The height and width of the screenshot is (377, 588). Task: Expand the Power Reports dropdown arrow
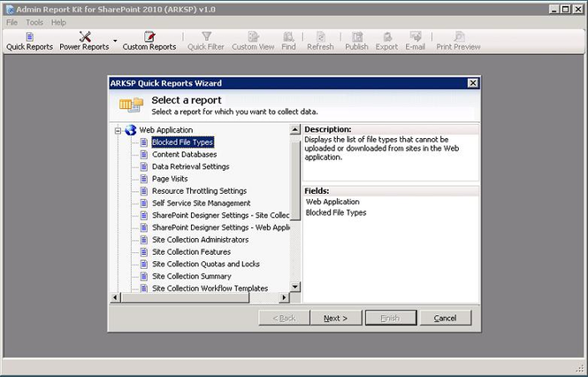click(x=115, y=41)
